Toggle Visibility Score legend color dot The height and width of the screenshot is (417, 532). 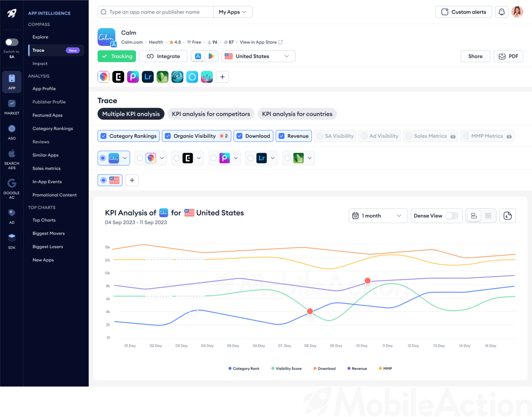(x=273, y=368)
